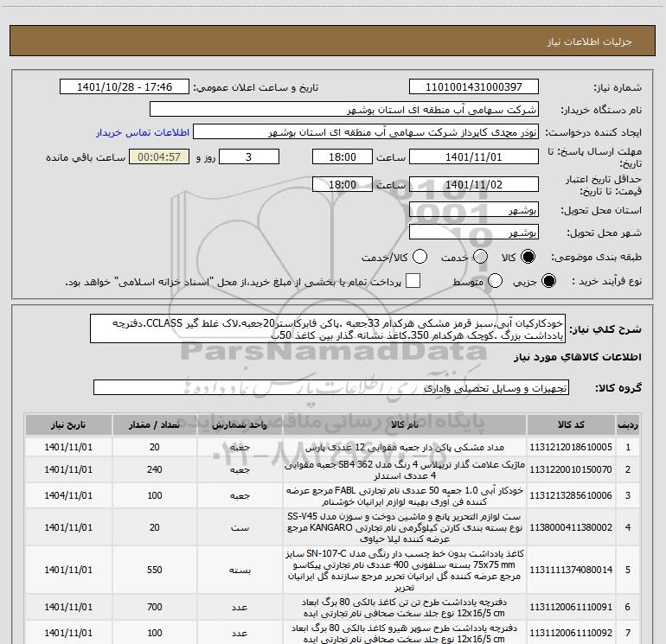The image size is (666, 644).
Task: Click the تعداد / مقدار column header
Action: pyautogui.click(x=155, y=425)
